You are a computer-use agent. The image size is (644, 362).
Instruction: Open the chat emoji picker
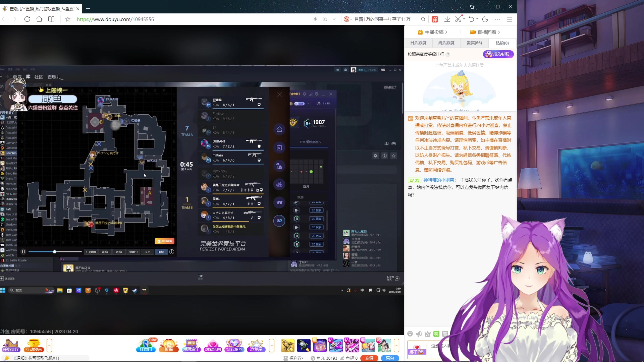click(410, 334)
